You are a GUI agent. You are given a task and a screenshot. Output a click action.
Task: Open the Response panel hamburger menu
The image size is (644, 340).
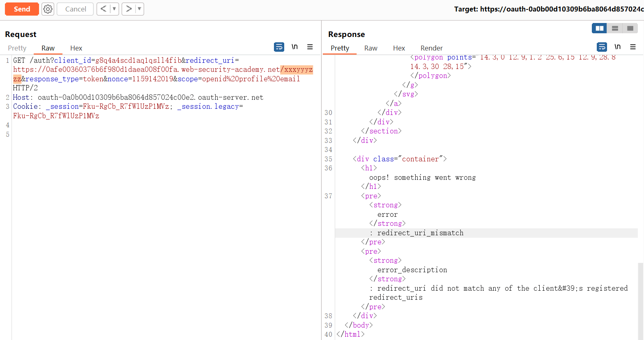(633, 47)
